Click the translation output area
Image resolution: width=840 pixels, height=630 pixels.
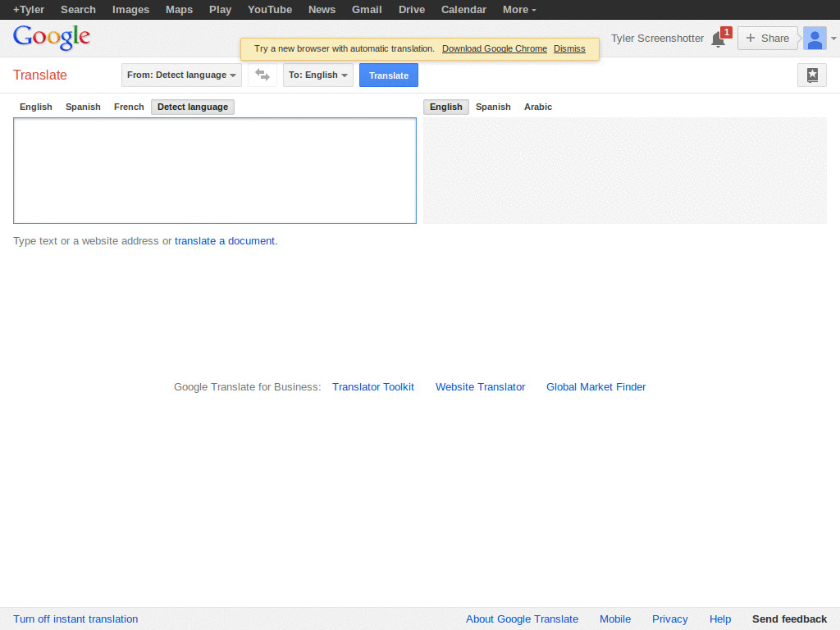[x=625, y=171]
